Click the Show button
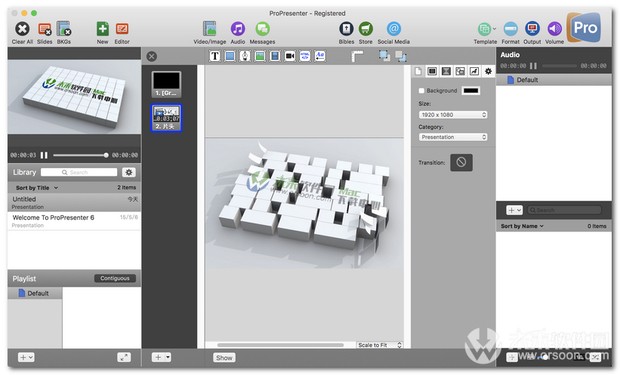 [224, 358]
